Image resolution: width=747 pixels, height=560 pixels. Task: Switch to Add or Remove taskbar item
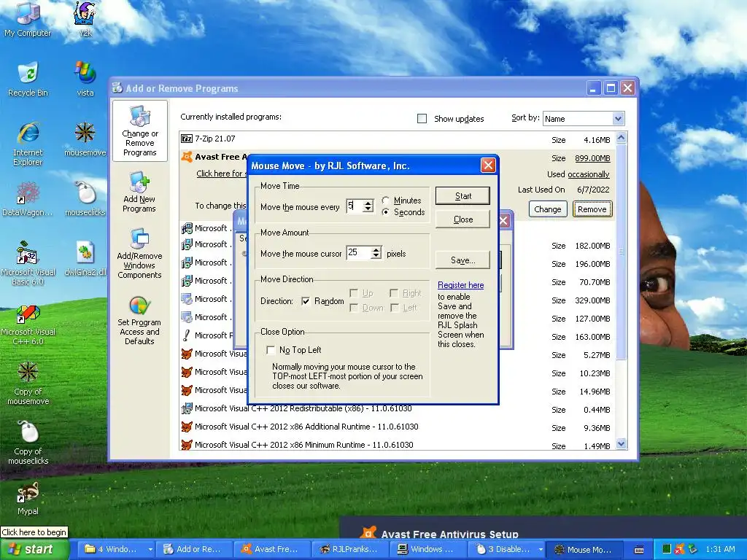coord(194,549)
